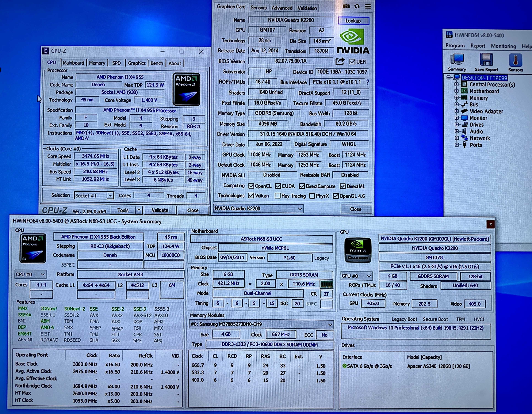Viewport: 532px width, 414px height.
Task: Toggle UEFI checkbox in GPU-Z
Action: click(352, 62)
